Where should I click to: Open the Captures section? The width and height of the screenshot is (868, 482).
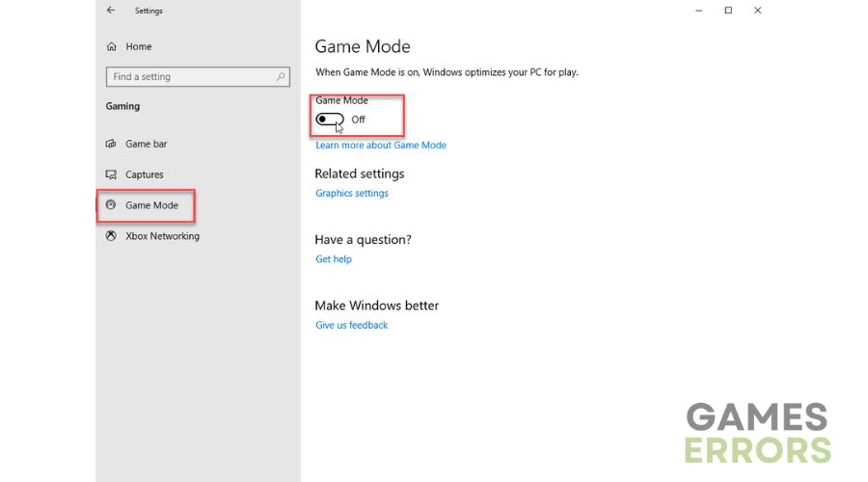tap(145, 174)
